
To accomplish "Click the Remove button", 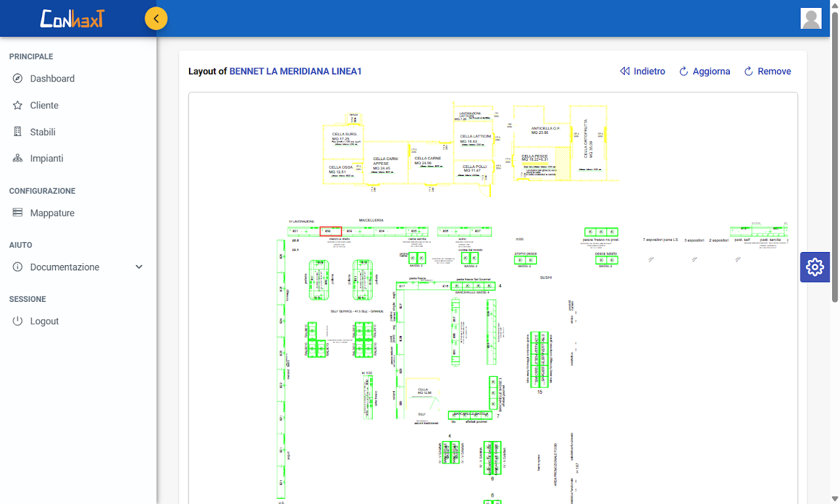I will click(x=767, y=72).
